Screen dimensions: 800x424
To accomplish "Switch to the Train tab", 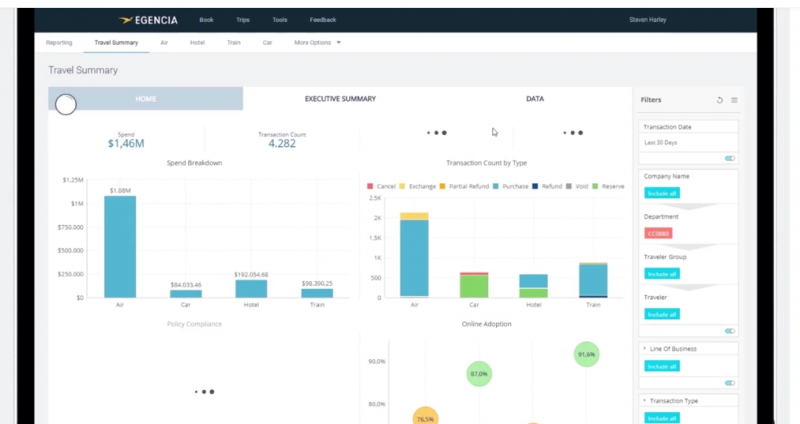I will coord(234,43).
